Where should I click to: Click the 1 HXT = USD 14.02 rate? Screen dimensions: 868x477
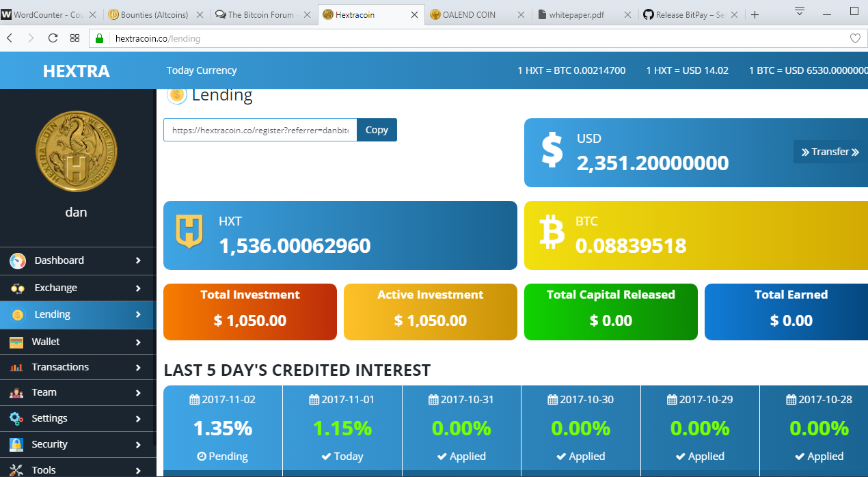pyautogui.click(x=688, y=70)
